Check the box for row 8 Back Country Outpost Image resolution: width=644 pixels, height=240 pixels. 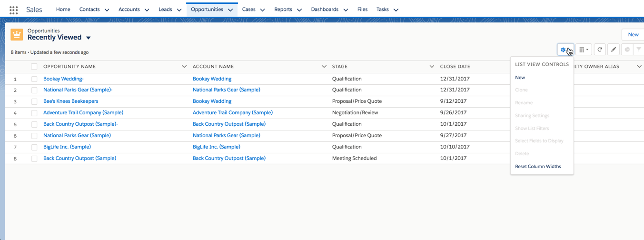pos(34,159)
